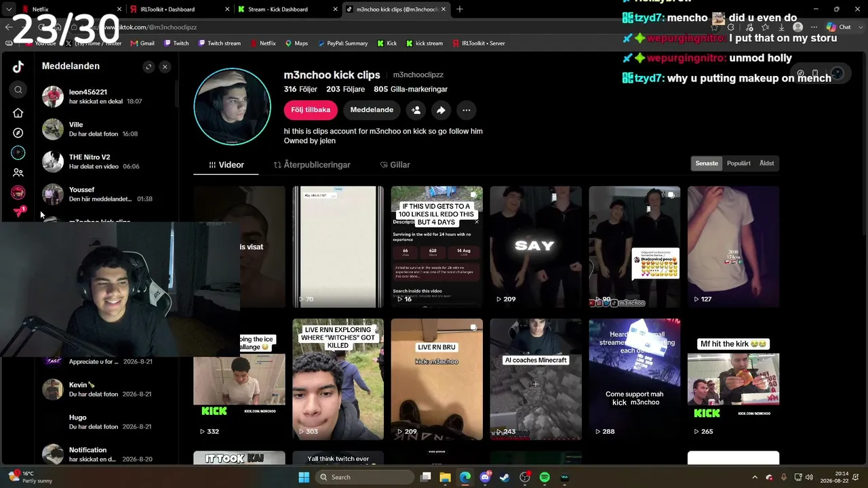Close the Stream - Kick Dashboard tab
This screenshot has height=488, width=868.
click(335, 9)
